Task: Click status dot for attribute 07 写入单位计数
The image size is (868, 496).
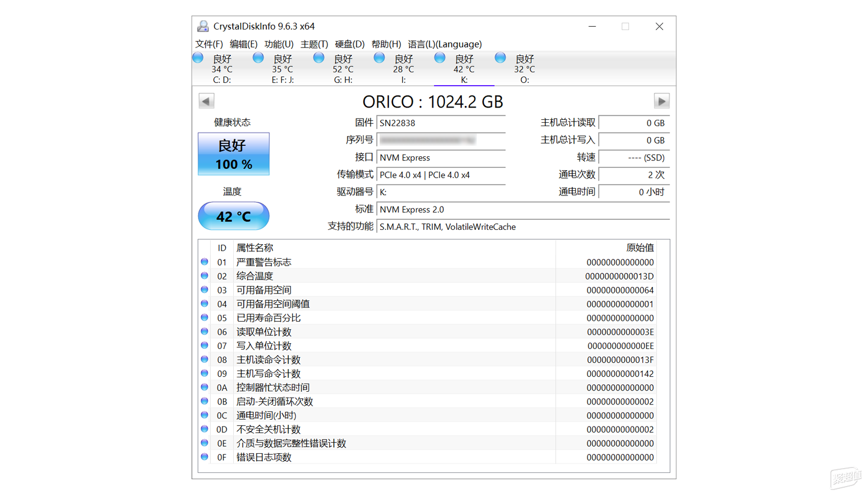Action: click(x=205, y=345)
